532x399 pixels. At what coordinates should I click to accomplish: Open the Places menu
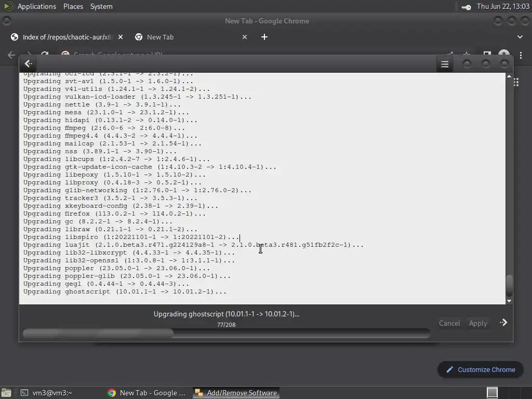coord(73,6)
